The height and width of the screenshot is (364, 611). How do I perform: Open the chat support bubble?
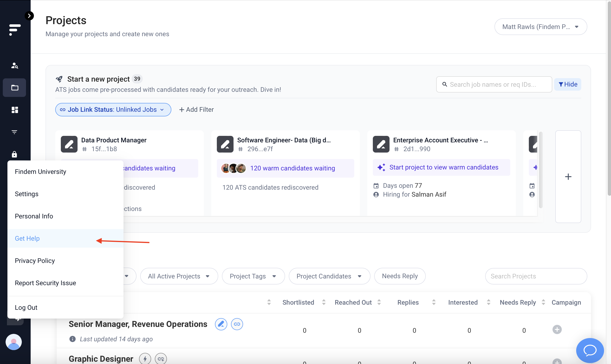590,350
